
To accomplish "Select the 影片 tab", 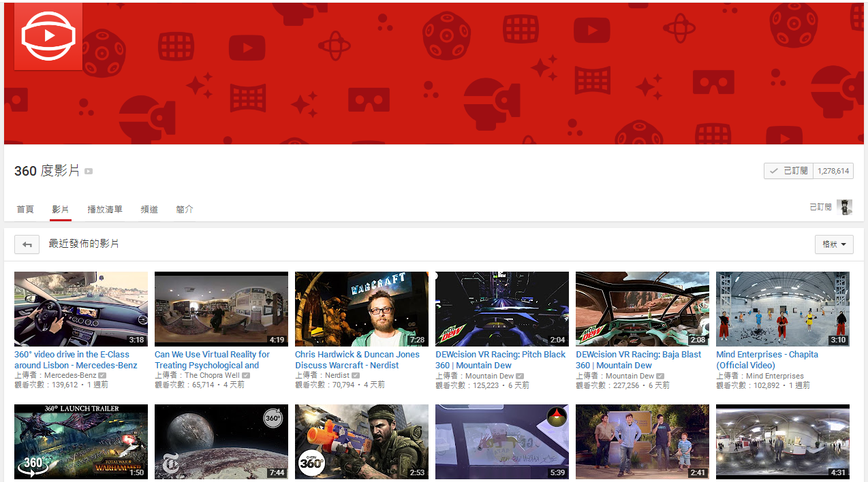I will click(x=61, y=209).
